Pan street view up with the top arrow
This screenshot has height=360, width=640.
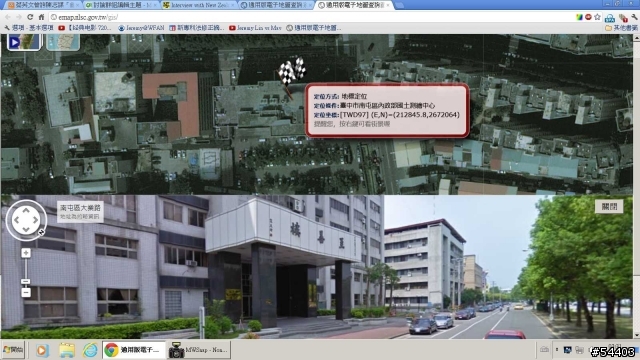26,210
